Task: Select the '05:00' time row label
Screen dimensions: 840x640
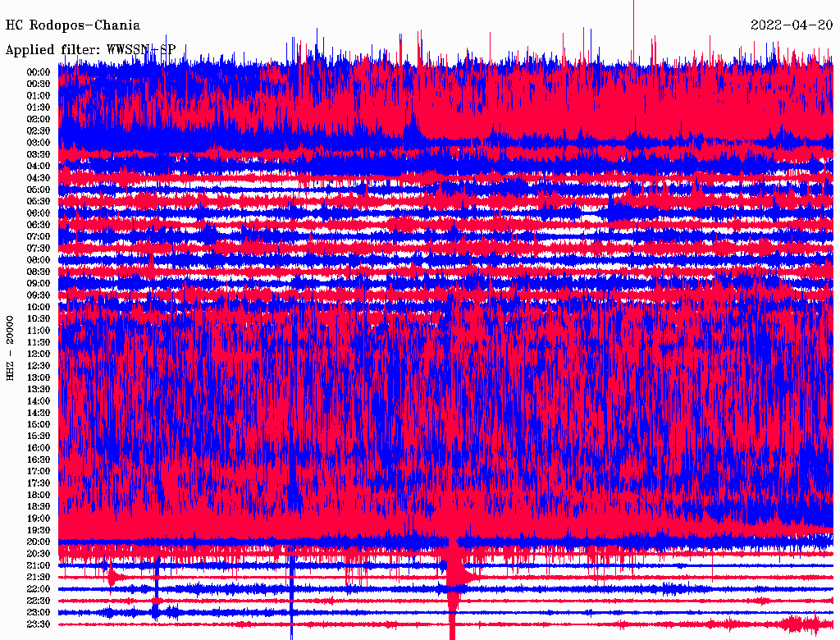Action: point(39,190)
